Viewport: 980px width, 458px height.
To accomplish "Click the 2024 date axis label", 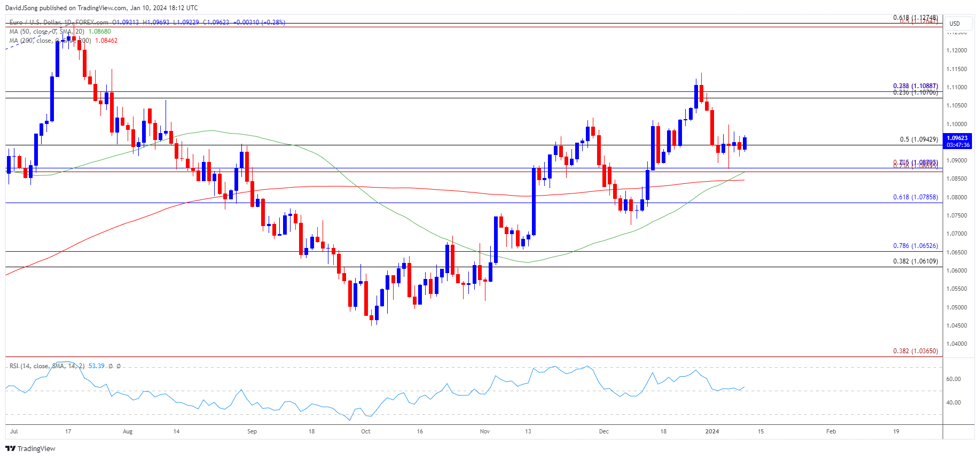I will [x=712, y=431].
